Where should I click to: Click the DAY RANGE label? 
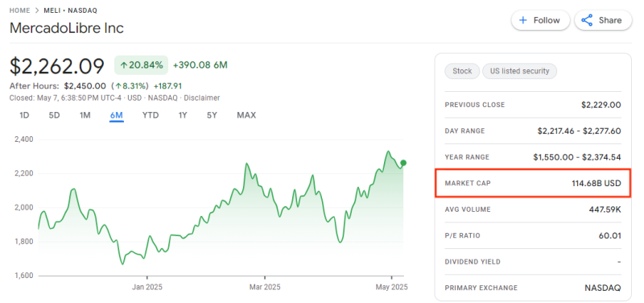[465, 131]
